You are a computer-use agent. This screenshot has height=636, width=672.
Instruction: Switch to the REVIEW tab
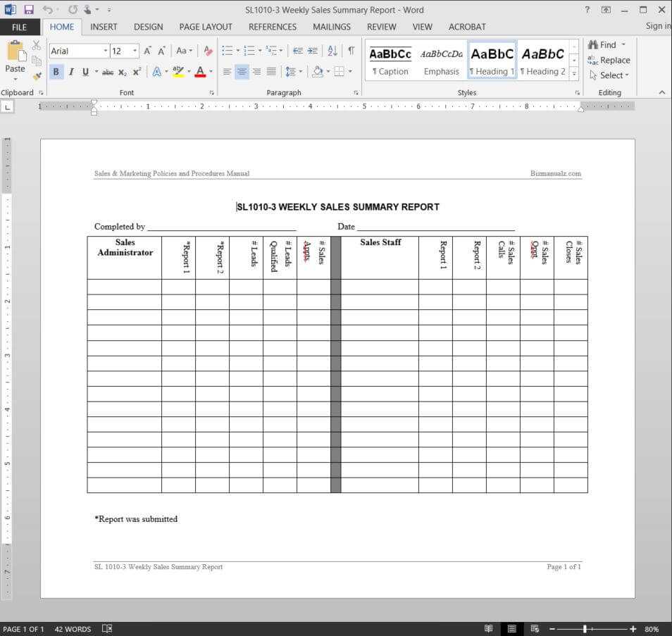point(381,27)
